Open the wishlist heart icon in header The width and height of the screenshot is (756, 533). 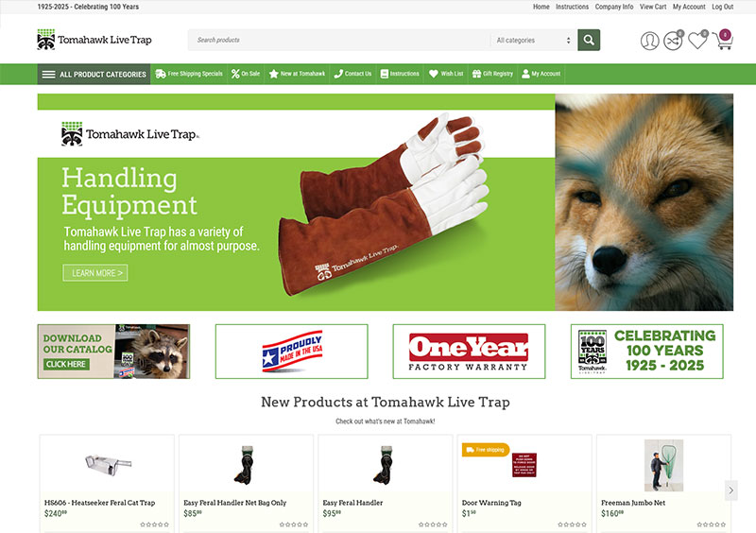coord(697,40)
